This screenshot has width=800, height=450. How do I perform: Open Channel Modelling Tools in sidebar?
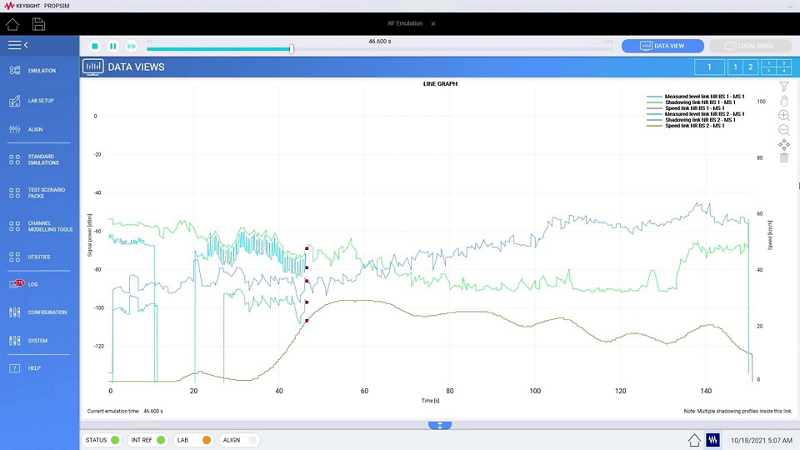coord(39,227)
